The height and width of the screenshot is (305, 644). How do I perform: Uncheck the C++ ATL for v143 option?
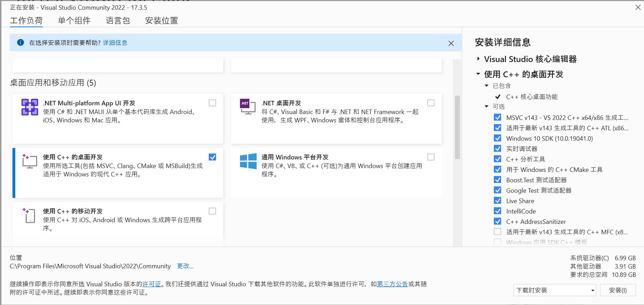coord(498,128)
